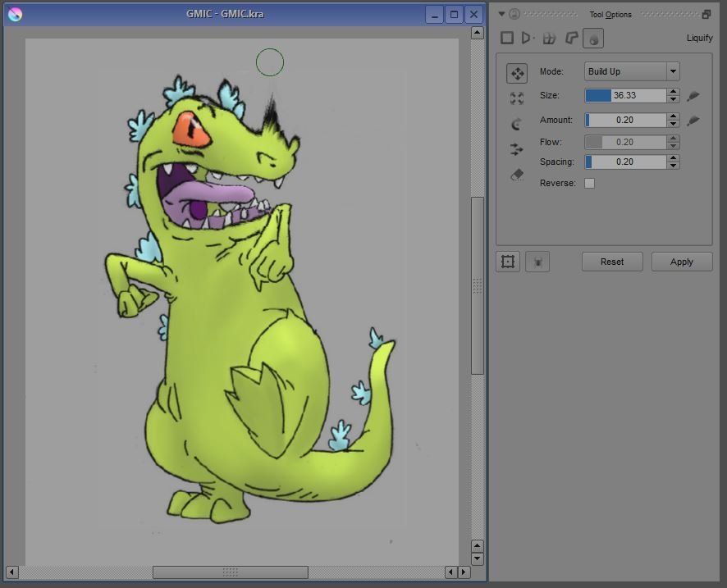Click the Spacing slider at 0.20

click(625, 162)
